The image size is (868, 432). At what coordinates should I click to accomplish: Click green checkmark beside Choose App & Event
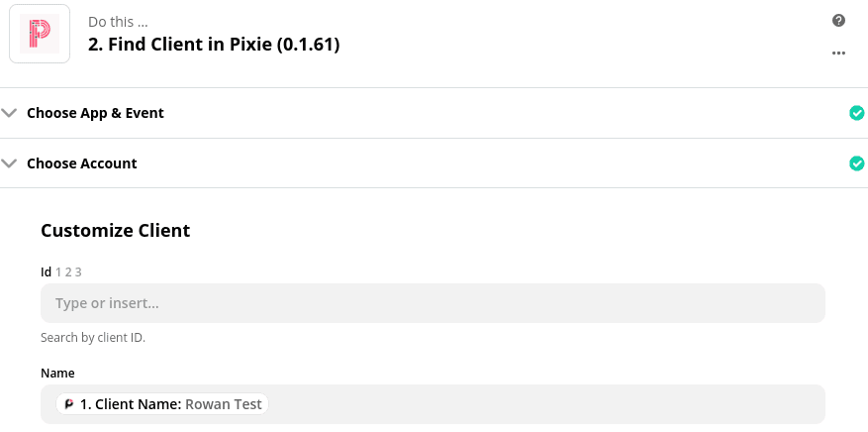pyautogui.click(x=857, y=113)
